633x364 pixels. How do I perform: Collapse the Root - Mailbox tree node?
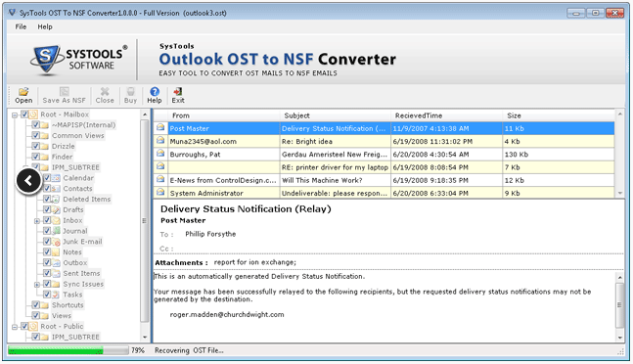click(x=15, y=115)
